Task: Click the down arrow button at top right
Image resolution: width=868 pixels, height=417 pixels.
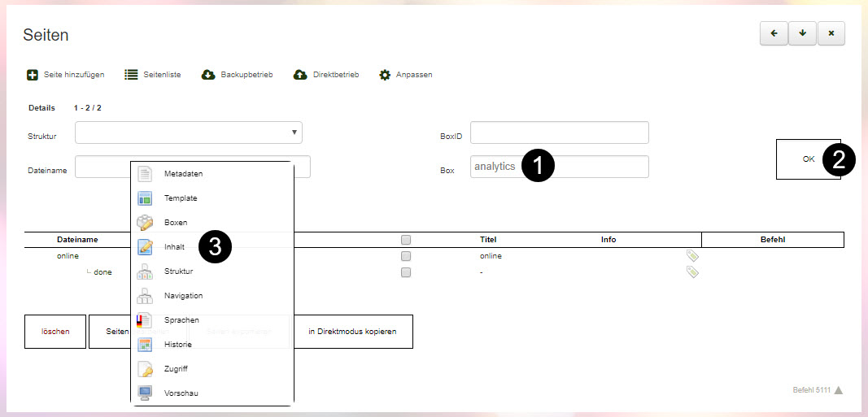Action: pos(802,33)
